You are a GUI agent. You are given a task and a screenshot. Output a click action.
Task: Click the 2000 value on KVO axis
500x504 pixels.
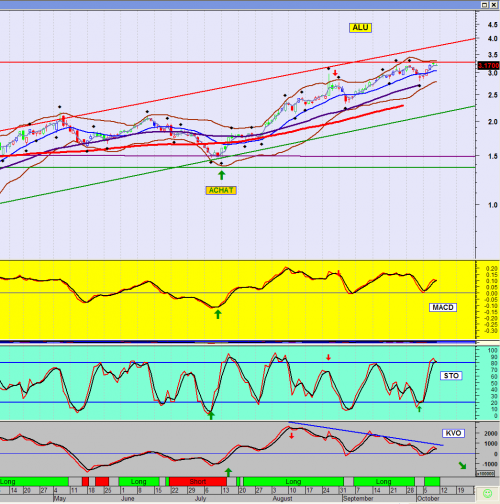[x=491, y=433]
